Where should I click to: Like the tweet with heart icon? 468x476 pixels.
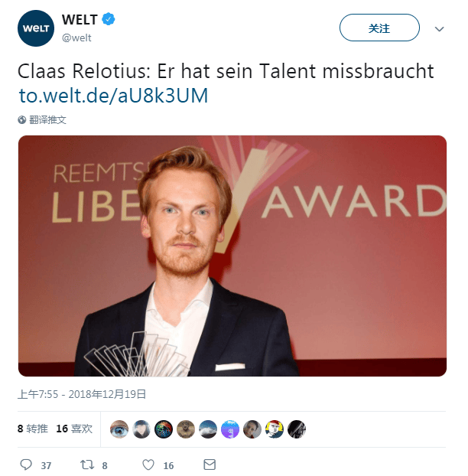(148, 465)
